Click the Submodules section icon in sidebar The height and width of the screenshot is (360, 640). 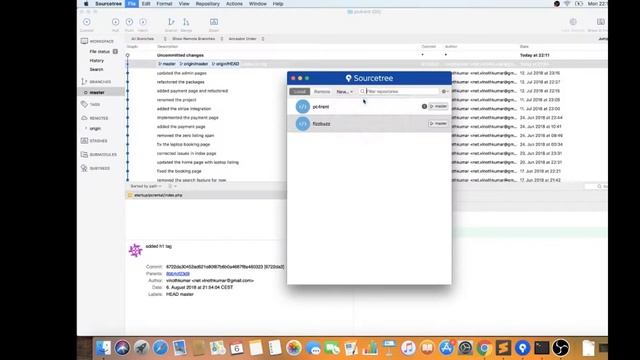pyautogui.click(x=84, y=155)
